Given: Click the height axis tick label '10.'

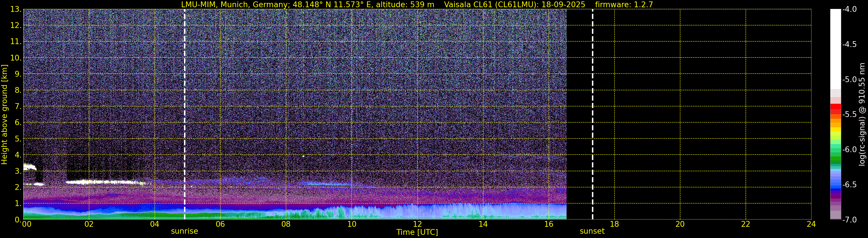Looking at the screenshot, I should click(16, 58).
